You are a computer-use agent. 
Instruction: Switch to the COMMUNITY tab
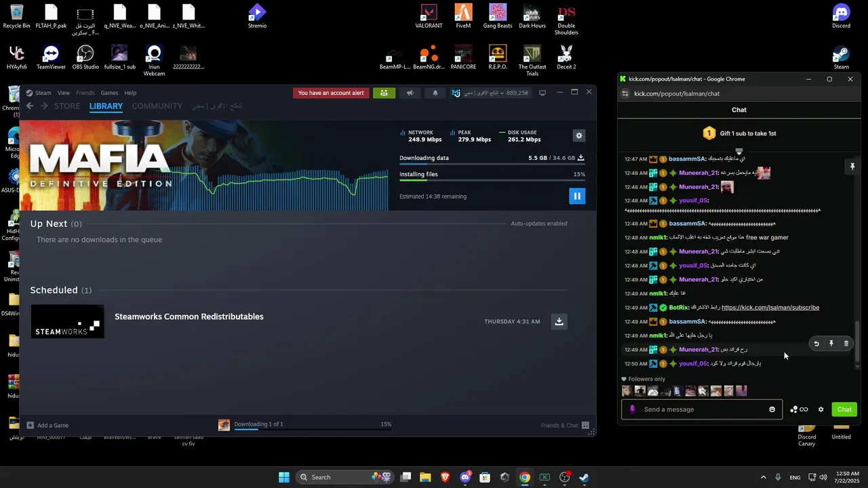tap(157, 106)
